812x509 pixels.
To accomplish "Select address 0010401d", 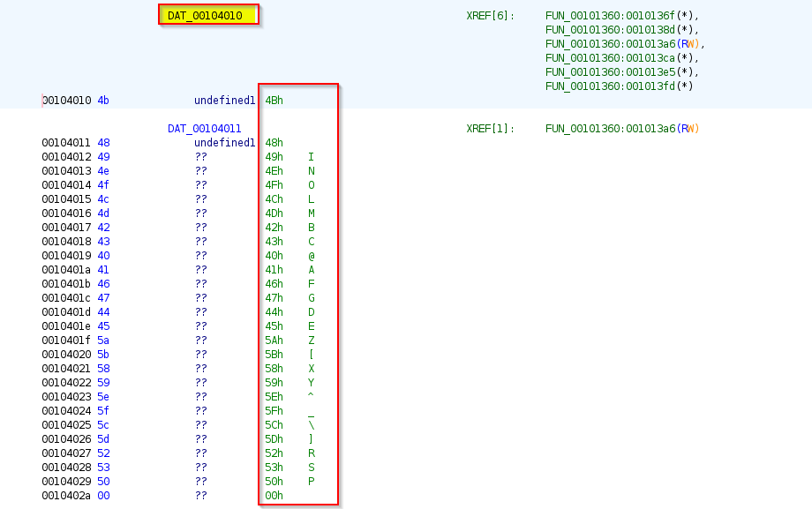I will tap(66, 311).
